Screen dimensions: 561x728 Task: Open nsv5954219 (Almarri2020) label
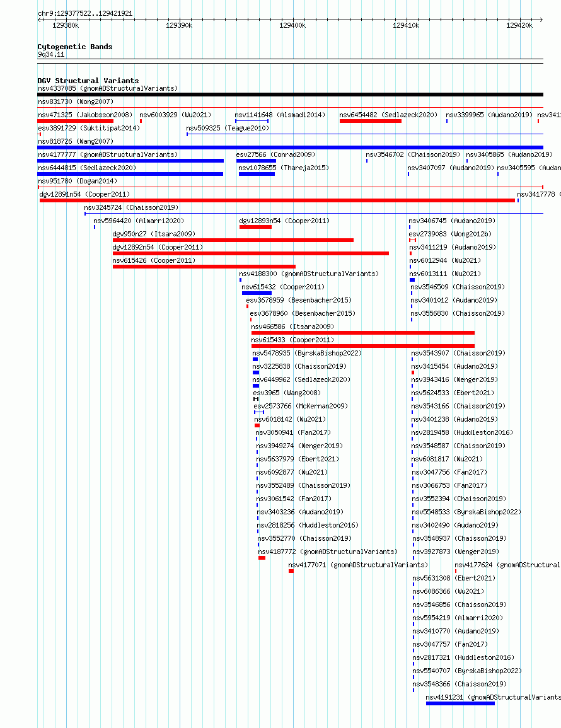coord(458,618)
